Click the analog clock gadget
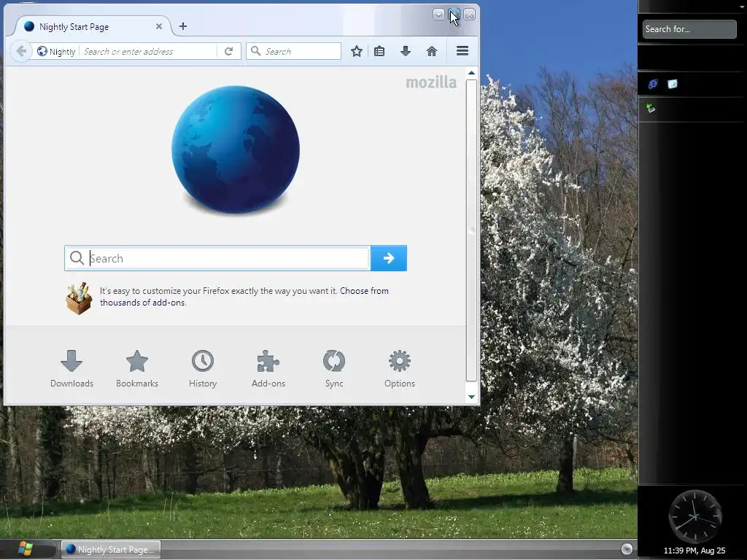This screenshot has width=747, height=560. tap(694, 516)
